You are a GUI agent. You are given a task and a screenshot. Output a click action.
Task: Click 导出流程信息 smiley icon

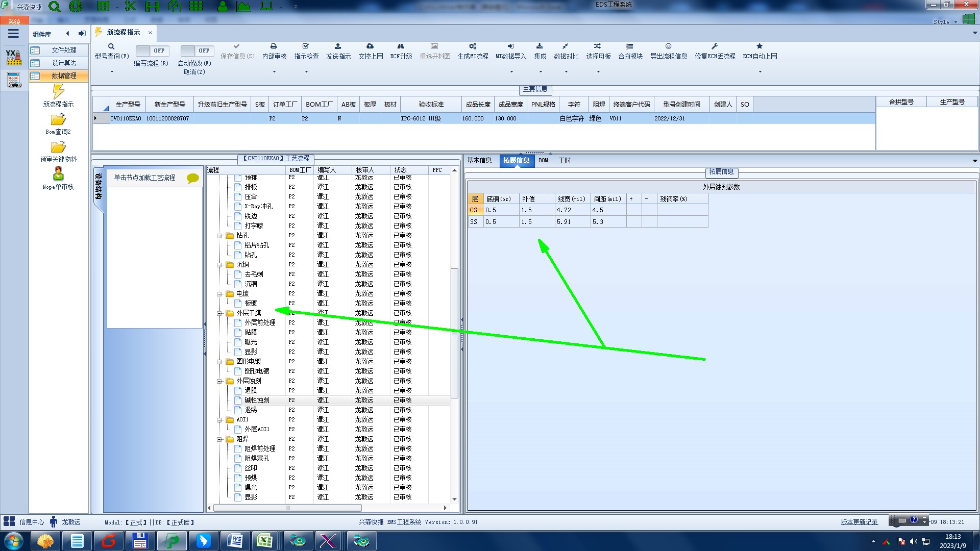(668, 46)
